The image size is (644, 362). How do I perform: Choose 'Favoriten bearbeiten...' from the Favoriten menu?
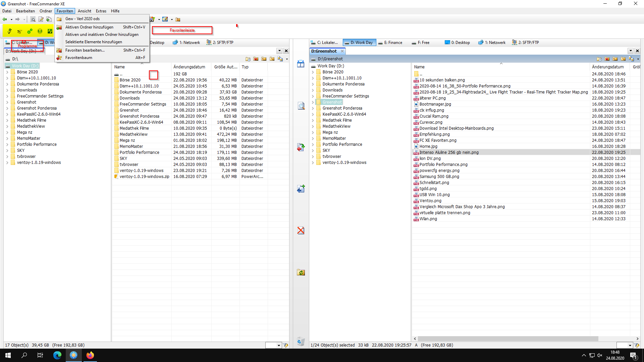pyautogui.click(x=85, y=50)
